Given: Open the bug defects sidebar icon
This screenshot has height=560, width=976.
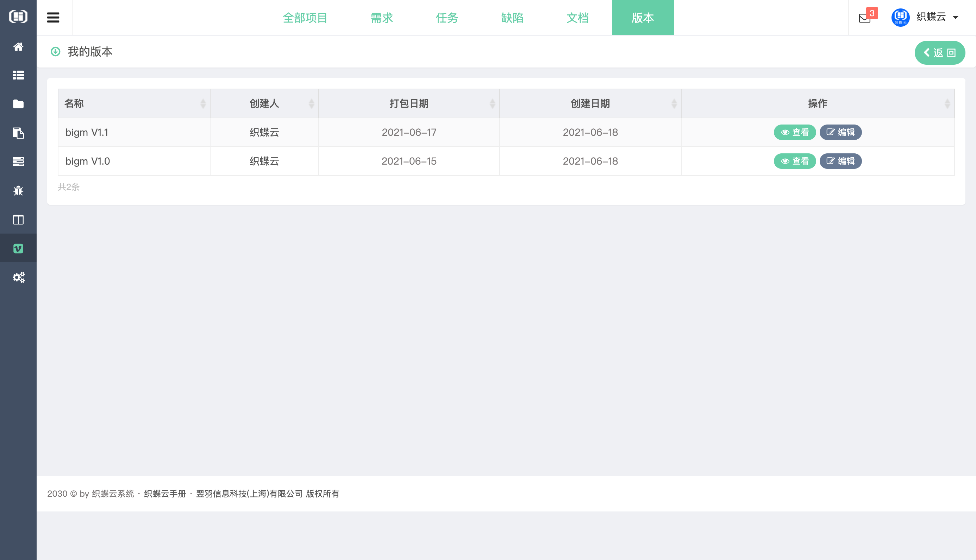Looking at the screenshot, I should click(18, 191).
